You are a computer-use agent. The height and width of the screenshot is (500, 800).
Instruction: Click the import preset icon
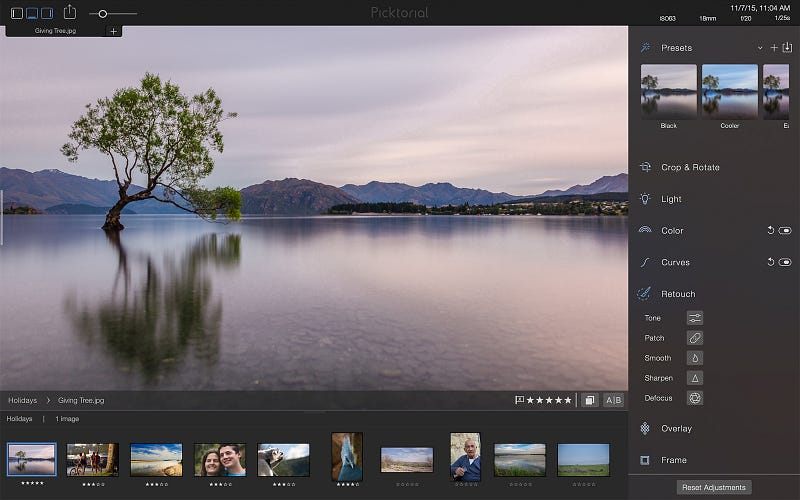787,47
